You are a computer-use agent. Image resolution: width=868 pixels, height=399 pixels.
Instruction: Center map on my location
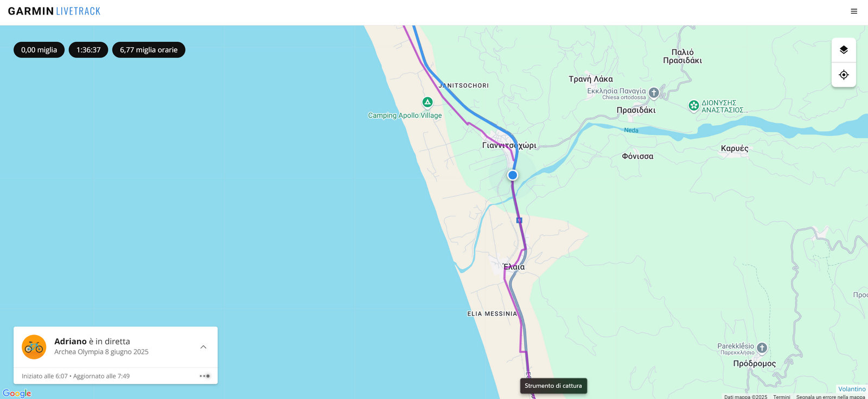[844, 75]
